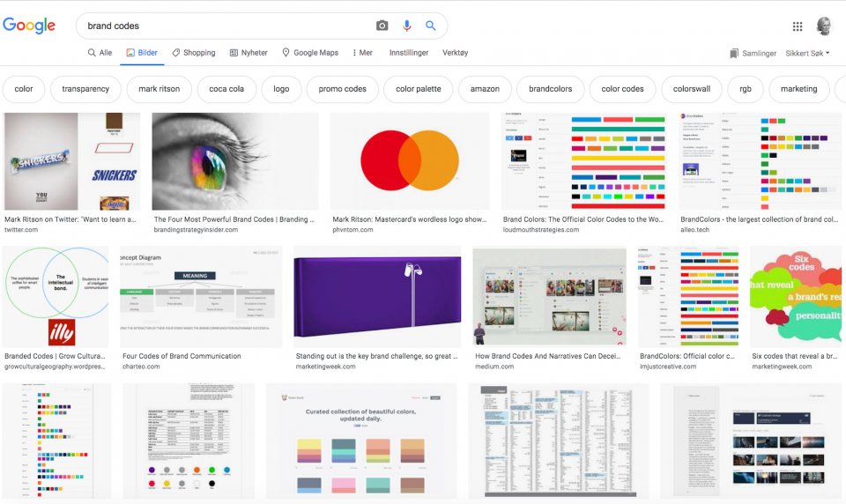
Task: Open the purple Cadbury bar image
Action: point(377,296)
